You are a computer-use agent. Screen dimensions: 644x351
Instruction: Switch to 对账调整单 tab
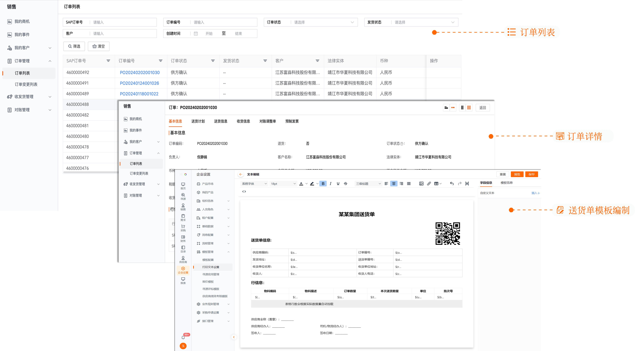267,121
